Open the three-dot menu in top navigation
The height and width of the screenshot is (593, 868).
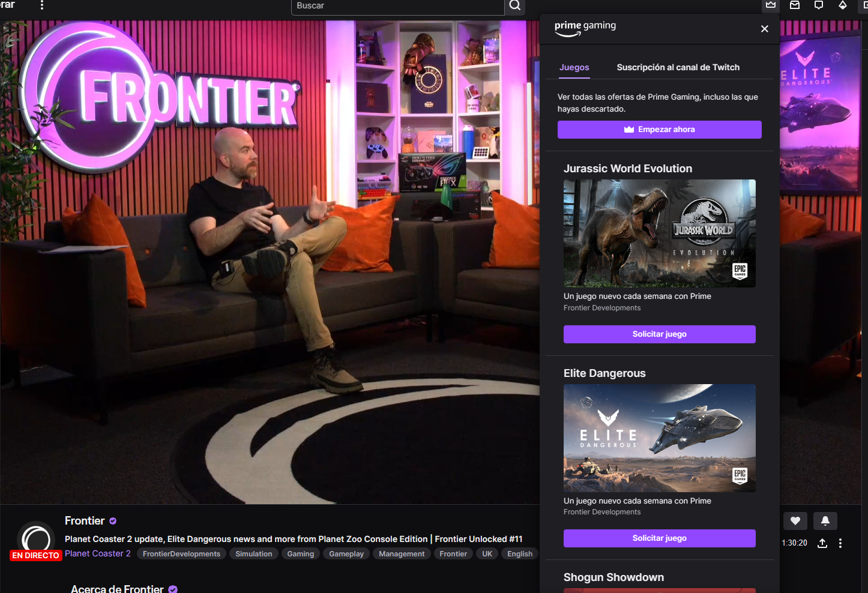[x=41, y=5]
